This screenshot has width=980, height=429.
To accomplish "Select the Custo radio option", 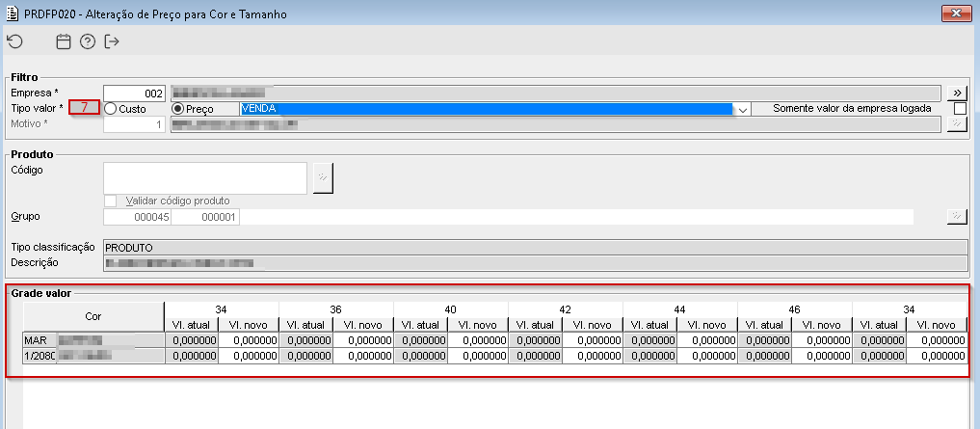I will pos(111,109).
